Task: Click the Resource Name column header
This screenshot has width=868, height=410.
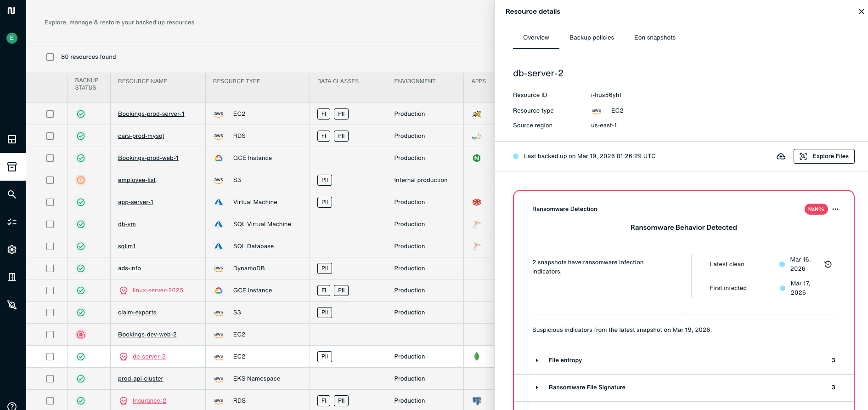Action: pyautogui.click(x=142, y=81)
